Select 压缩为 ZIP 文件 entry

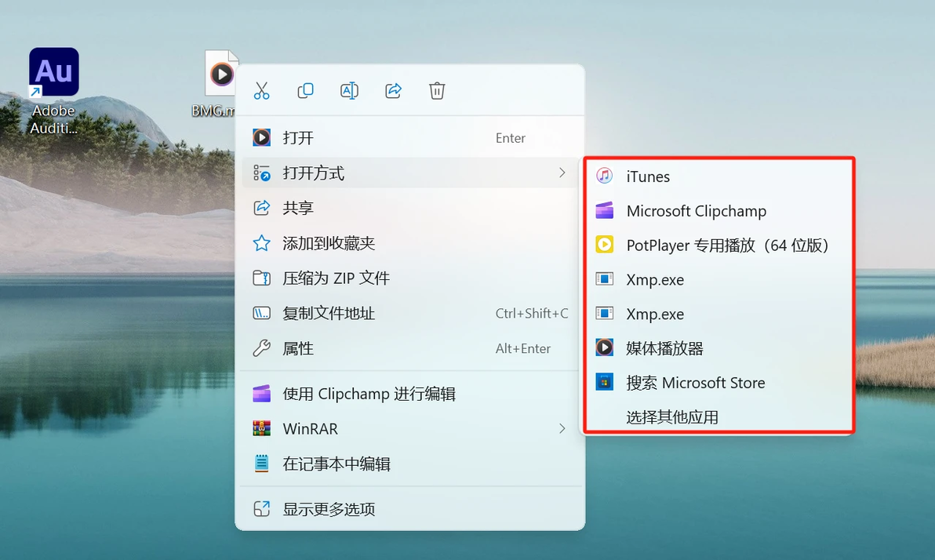click(x=410, y=278)
